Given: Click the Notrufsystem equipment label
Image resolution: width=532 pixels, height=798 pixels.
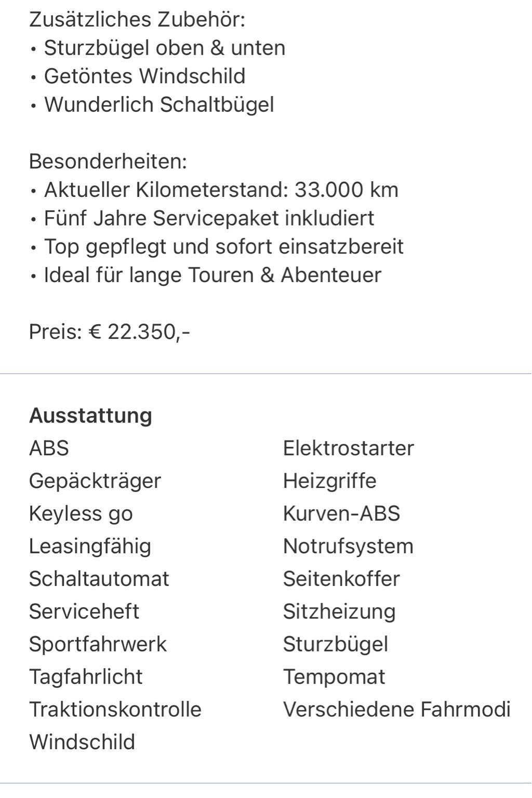Looking at the screenshot, I should click(348, 546).
